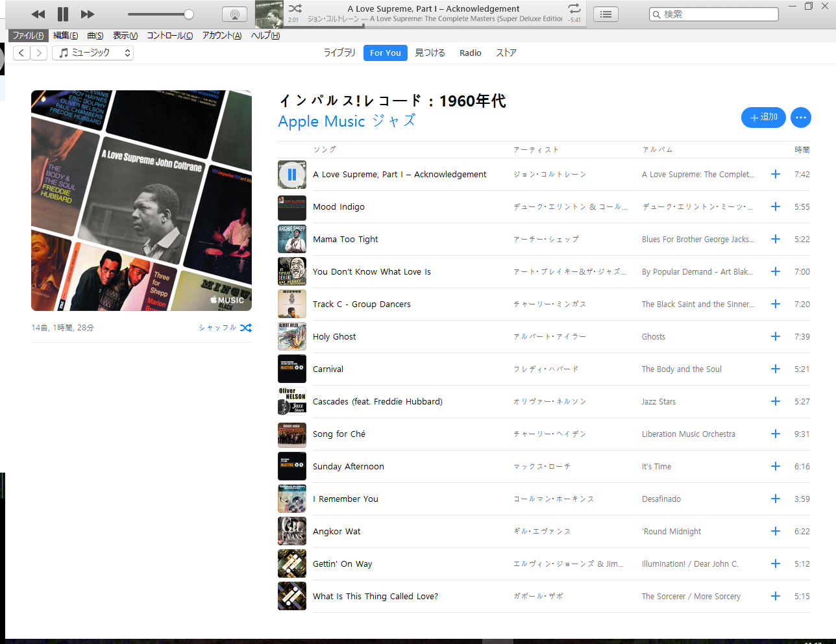Click the 追加 button to add playlist

pyautogui.click(x=763, y=118)
